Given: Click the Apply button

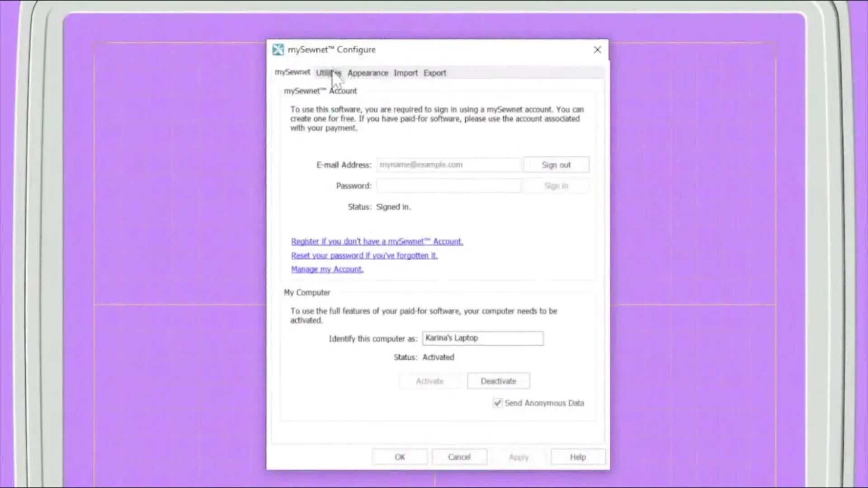Looking at the screenshot, I should [519, 457].
